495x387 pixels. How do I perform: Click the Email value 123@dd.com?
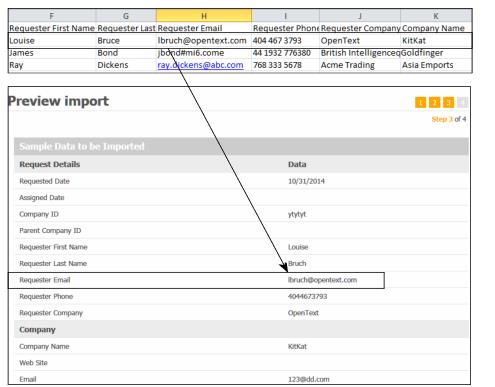coord(309,379)
